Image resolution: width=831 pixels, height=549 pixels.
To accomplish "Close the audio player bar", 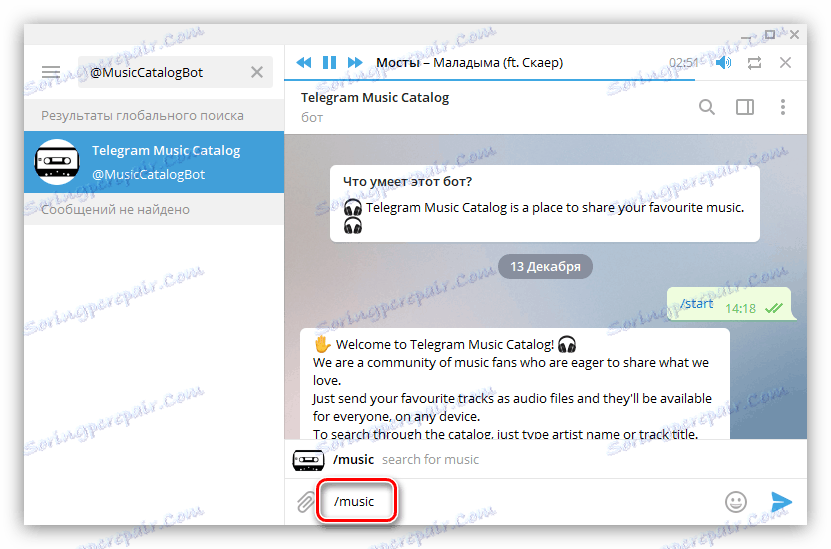I will point(785,63).
